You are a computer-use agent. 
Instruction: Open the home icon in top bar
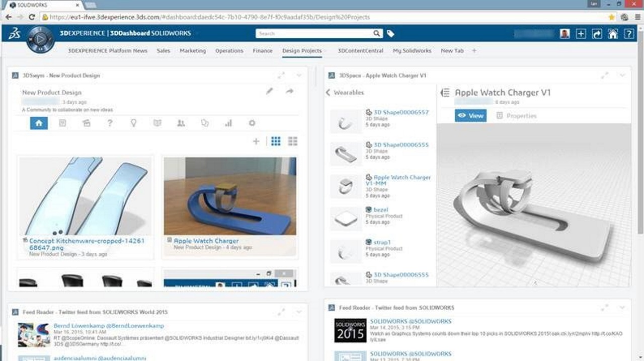(x=613, y=34)
